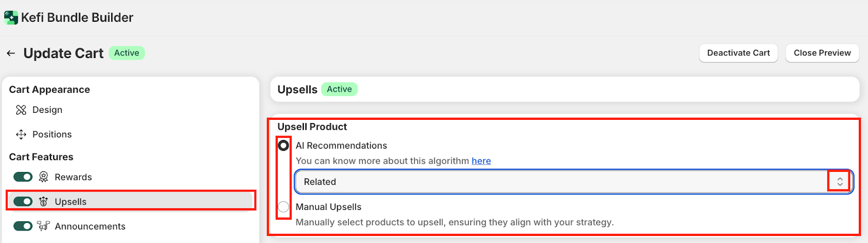
Task: Click the Rewards badge icon
Action: pos(43,177)
